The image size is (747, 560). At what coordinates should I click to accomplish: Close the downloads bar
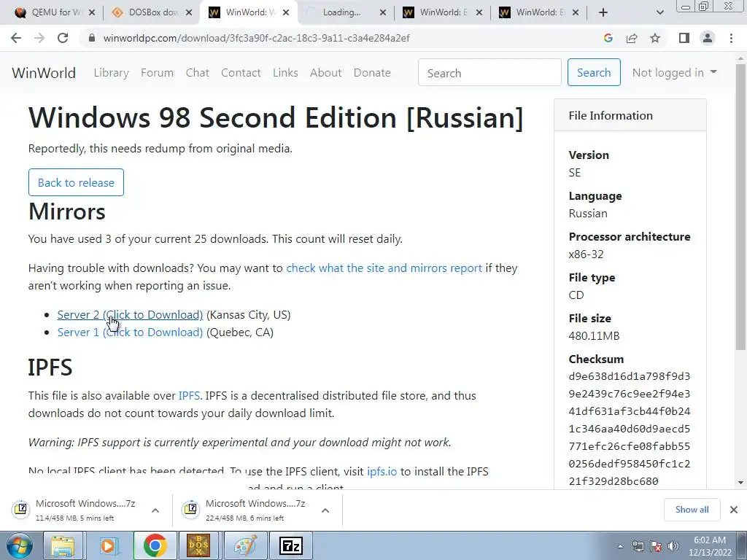[734, 510]
